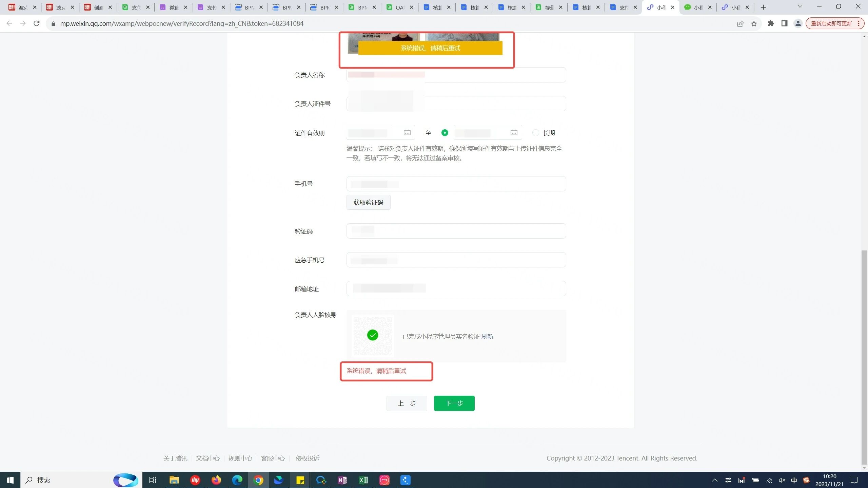Open the browser side panel icon
This screenshot has width=868, height=488.
tap(784, 23)
